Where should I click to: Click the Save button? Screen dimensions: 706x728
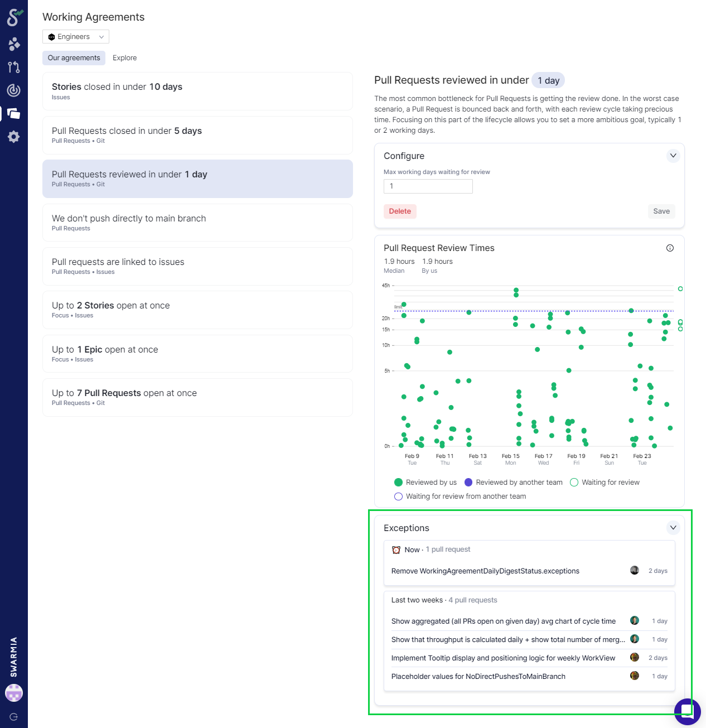tap(661, 211)
